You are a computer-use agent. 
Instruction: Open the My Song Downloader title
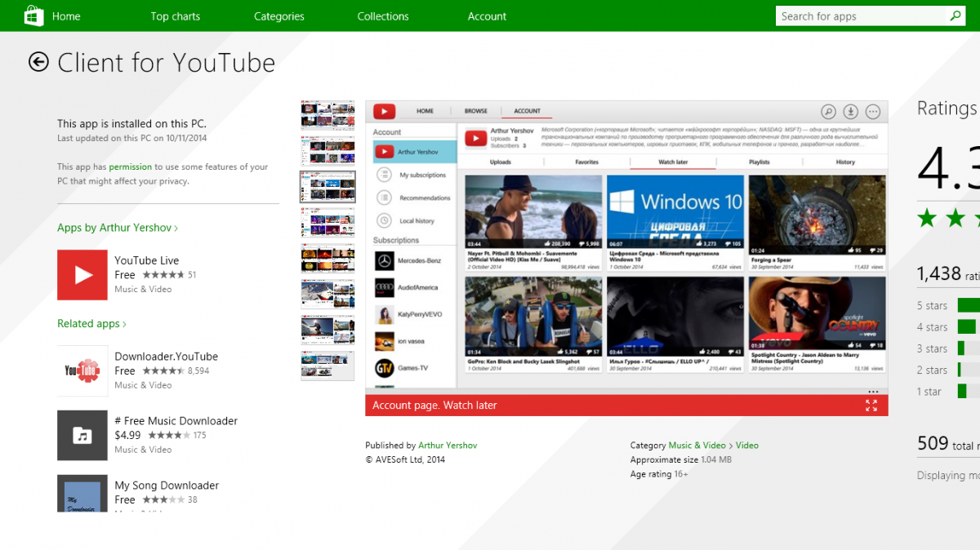tap(167, 485)
